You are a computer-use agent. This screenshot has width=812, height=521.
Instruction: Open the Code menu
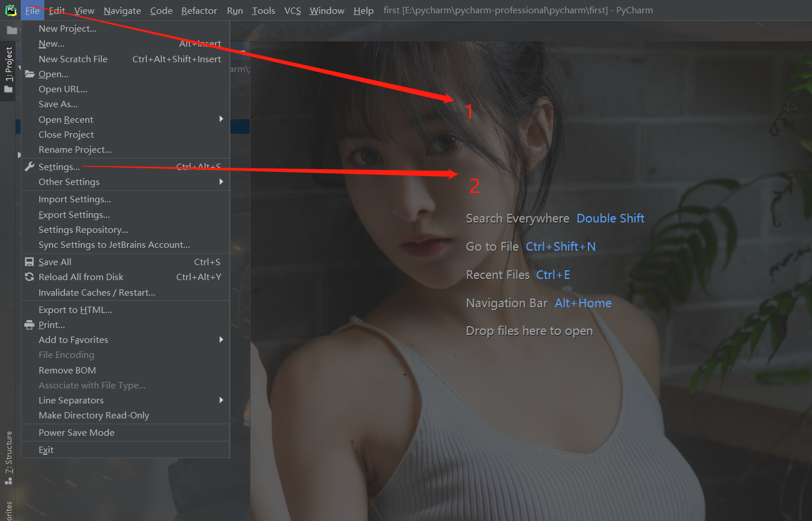pos(161,10)
